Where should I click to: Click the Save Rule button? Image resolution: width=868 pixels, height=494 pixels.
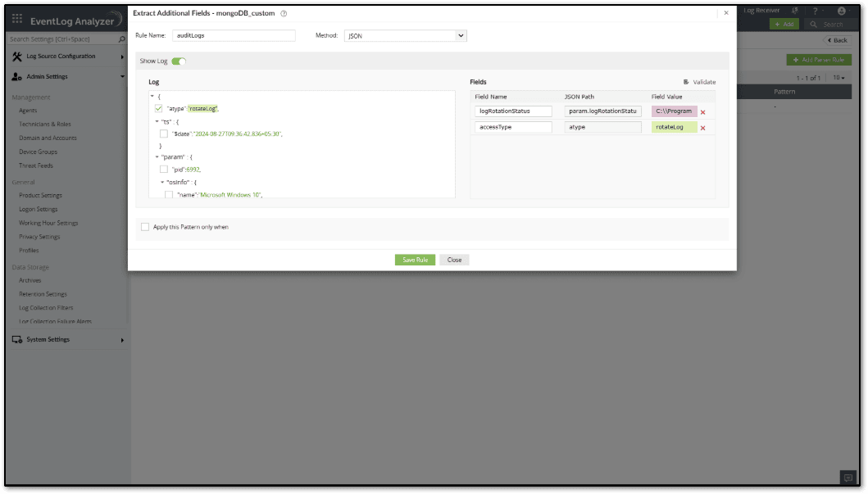[x=416, y=260]
